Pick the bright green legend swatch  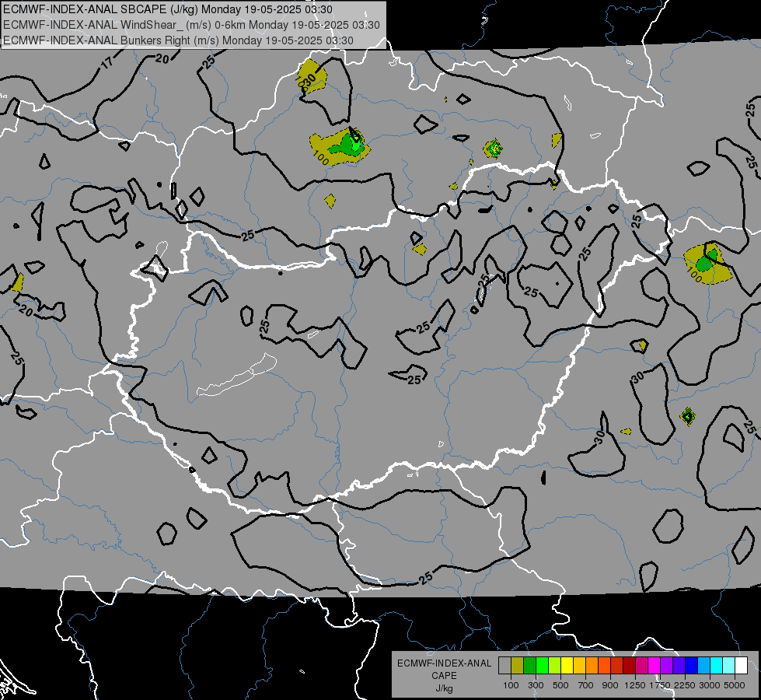542,666
